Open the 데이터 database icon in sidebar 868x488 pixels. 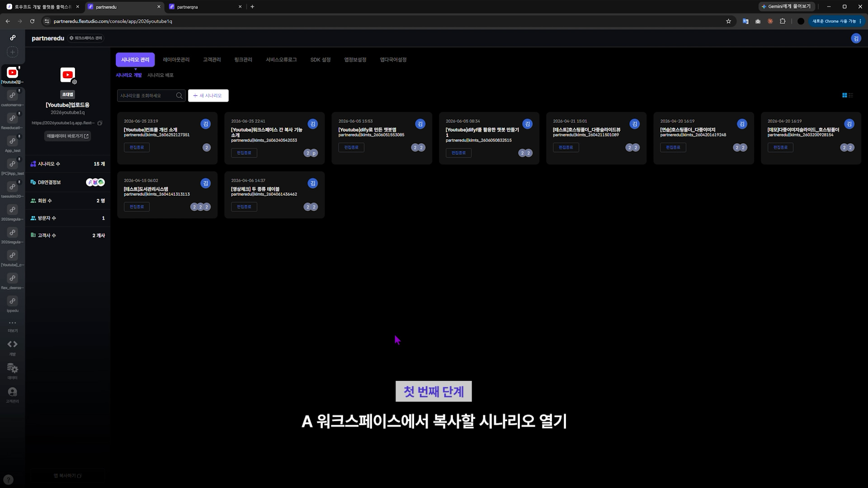point(12,368)
